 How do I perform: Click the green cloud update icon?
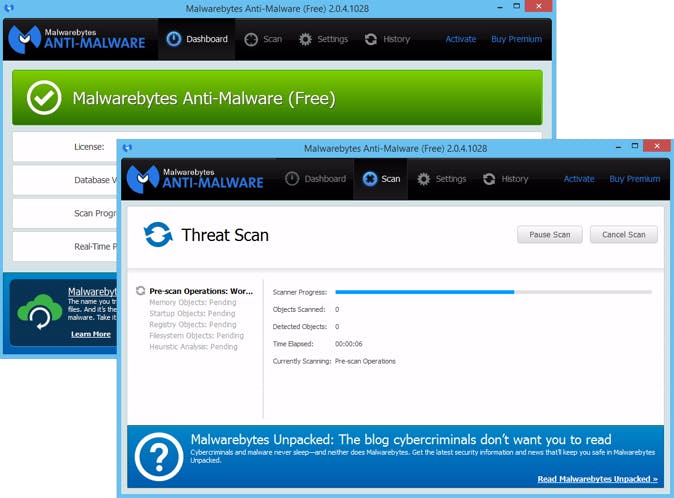coord(40,312)
